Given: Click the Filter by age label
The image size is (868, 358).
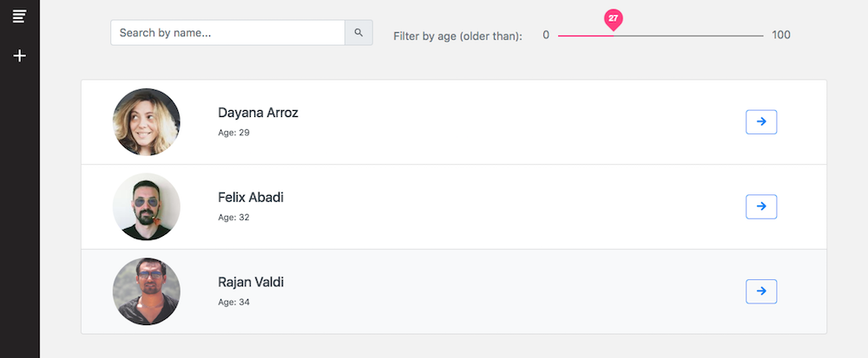Looking at the screenshot, I should [457, 36].
